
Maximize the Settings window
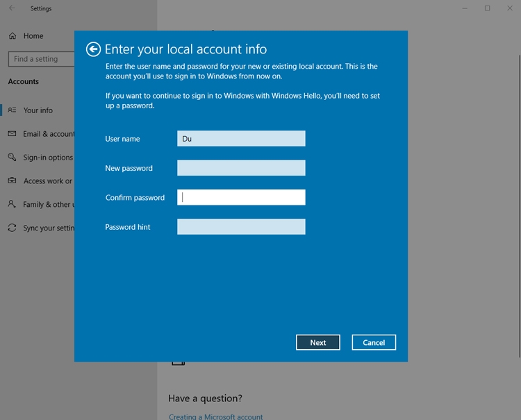point(487,8)
